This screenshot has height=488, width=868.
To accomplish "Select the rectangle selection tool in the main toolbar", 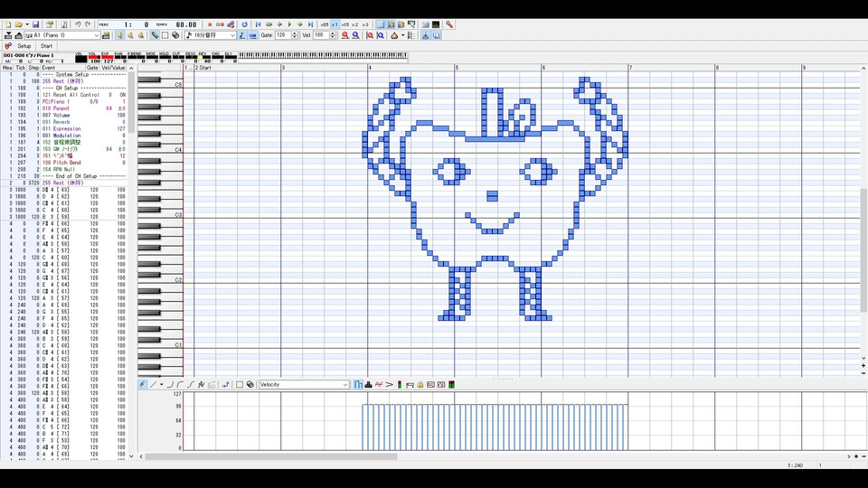I will pyautogui.click(x=165, y=35).
